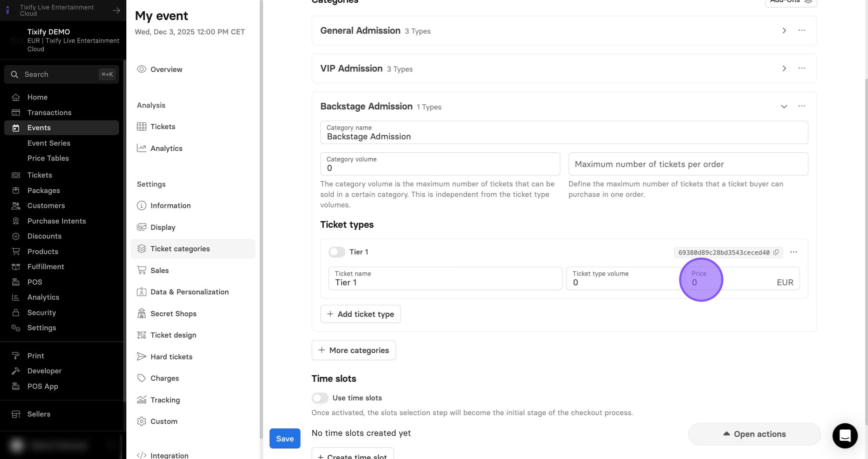Open Hard tickets settings

(x=193, y=357)
